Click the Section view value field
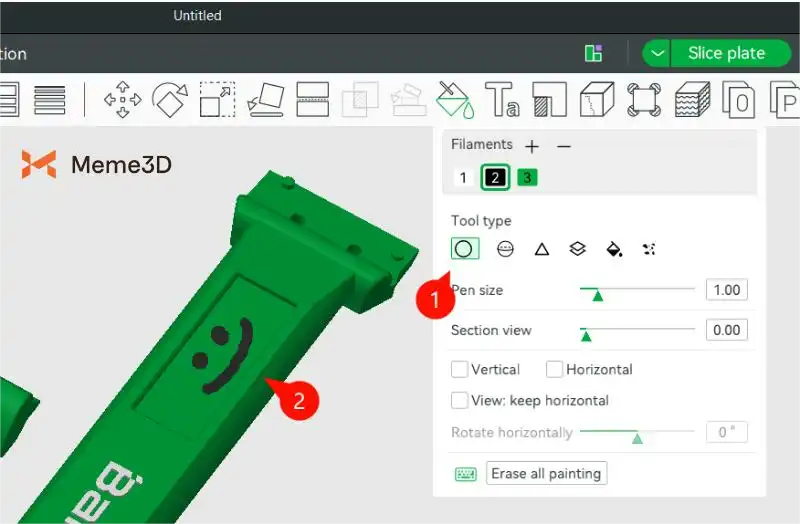Viewport: 800px width, 524px height. [x=726, y=330]
